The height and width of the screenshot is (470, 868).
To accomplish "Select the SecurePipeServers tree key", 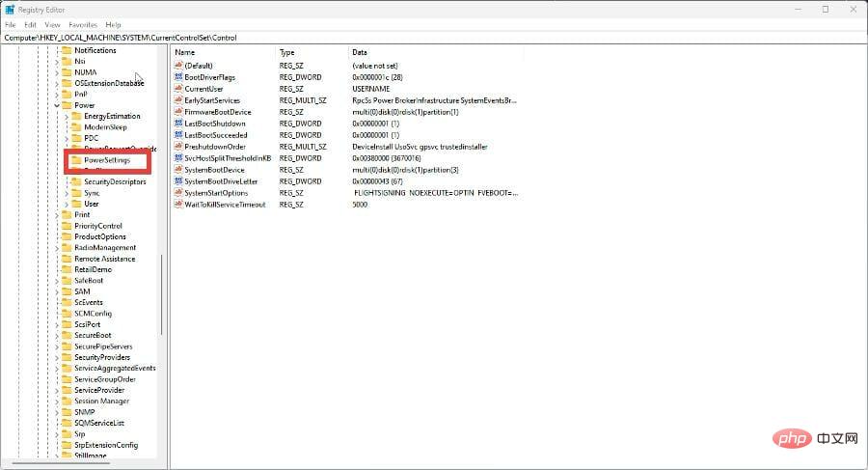I will coord(103,346).
